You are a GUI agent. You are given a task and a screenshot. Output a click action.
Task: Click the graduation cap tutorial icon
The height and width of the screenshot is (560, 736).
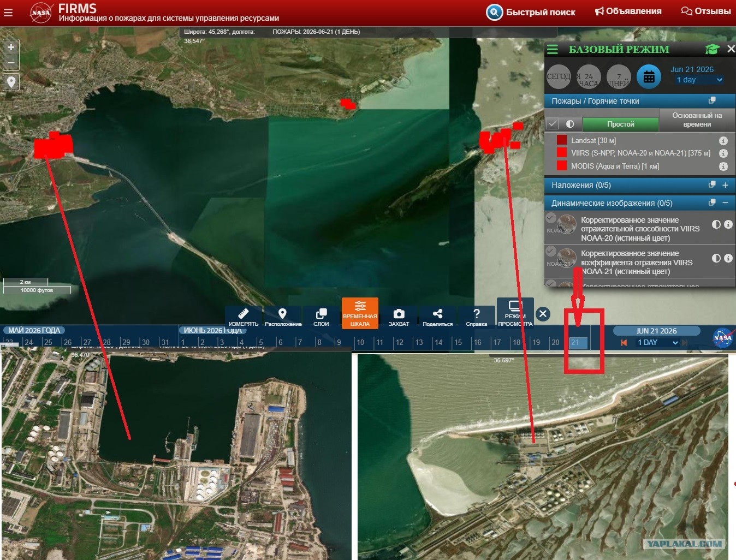pyautogui.click(x=712, y=49)
